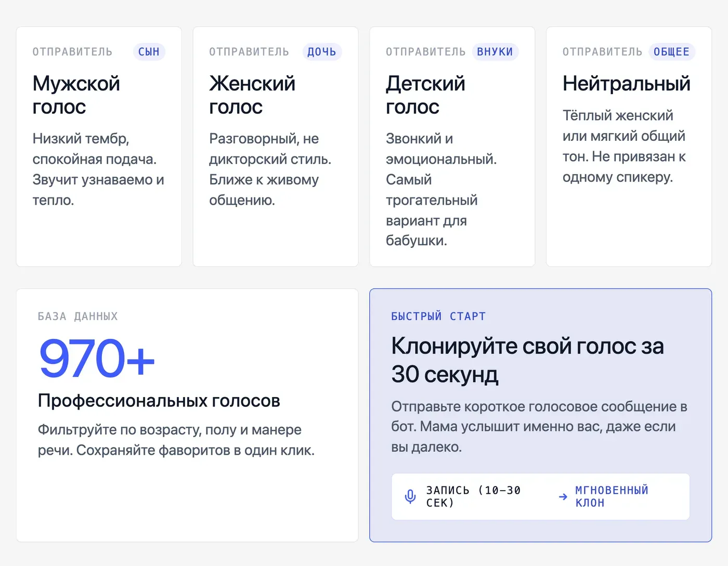
Task: Click the БАЗА ДАННЫХ label
Action: 78,316
